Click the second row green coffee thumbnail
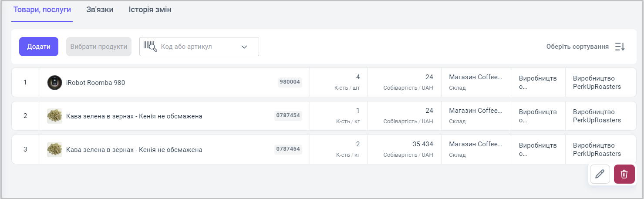This screenshot has width=644, height=199. pyautogui.click(x=54, y=116)
